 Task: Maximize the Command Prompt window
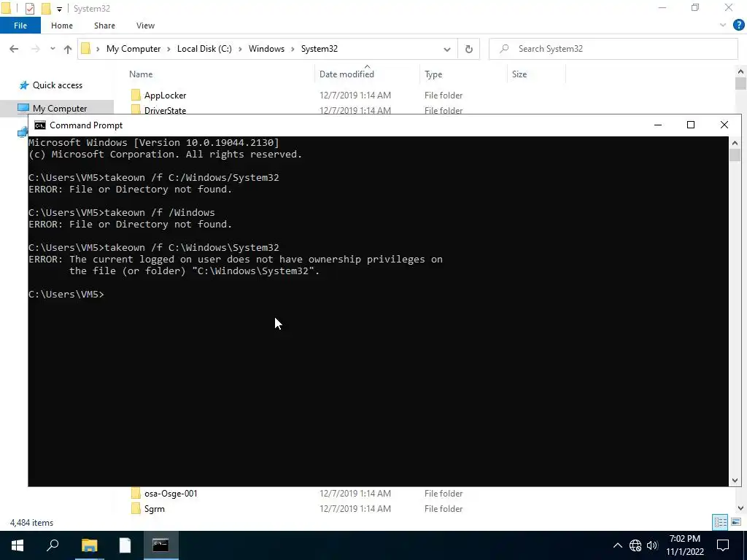[691, 125]
